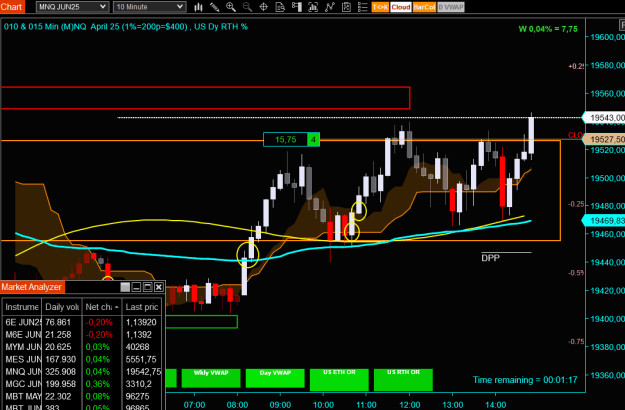Open the strategies clipboard icon
Viewport: 625px width, 410px height.
pyautogui.click(x=346, y=7)
